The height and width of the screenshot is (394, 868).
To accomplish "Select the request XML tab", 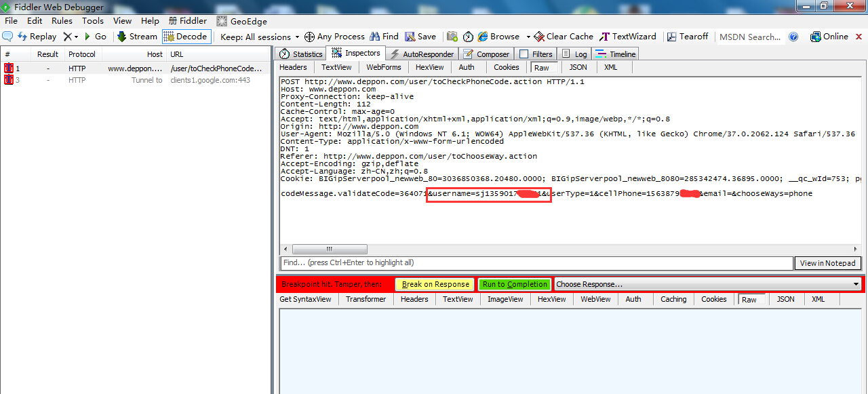I will point(610,67).
